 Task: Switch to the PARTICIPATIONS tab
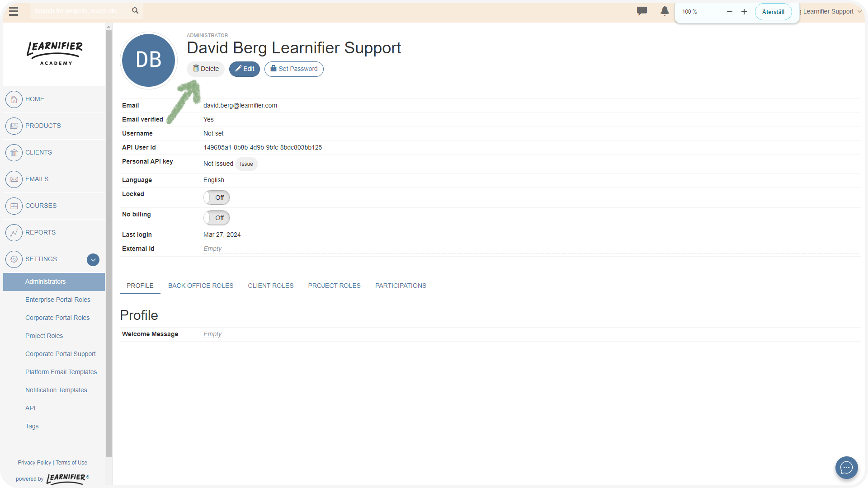click(x=401, y=286)
